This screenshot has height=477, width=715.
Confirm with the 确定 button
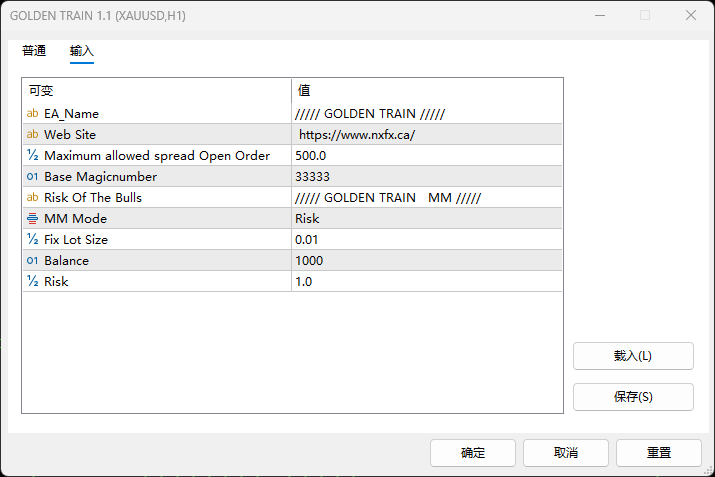pyautogui.click(x=473, y=453)
